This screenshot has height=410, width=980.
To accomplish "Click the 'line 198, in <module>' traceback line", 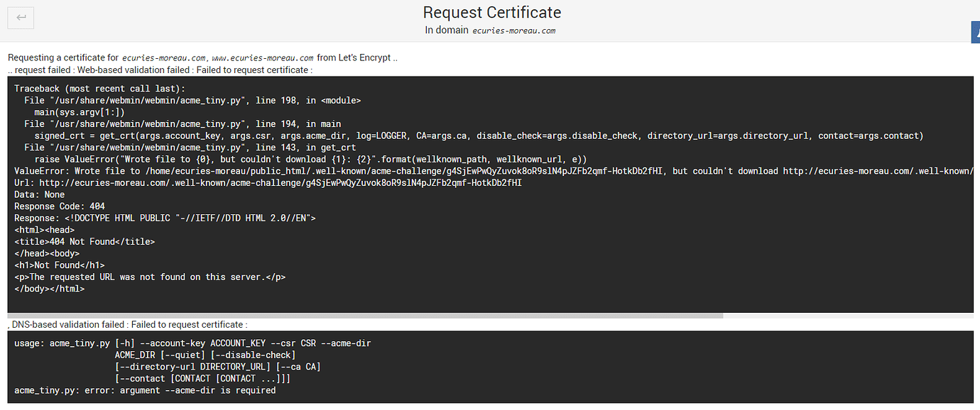I will tap(192, 101).
